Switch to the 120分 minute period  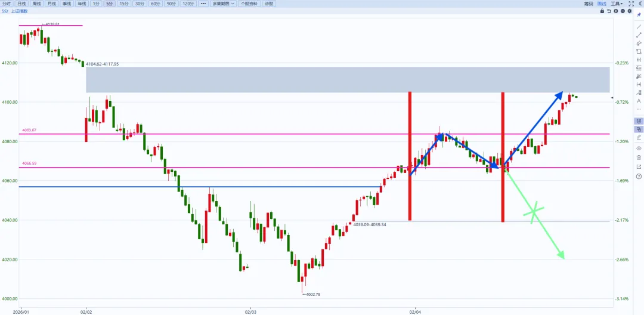point(188,4)
